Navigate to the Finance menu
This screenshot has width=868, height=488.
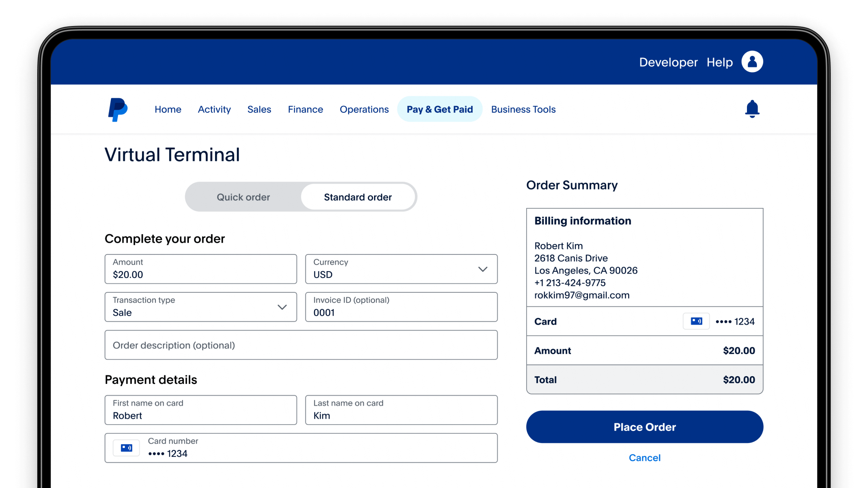coord(305,109)
